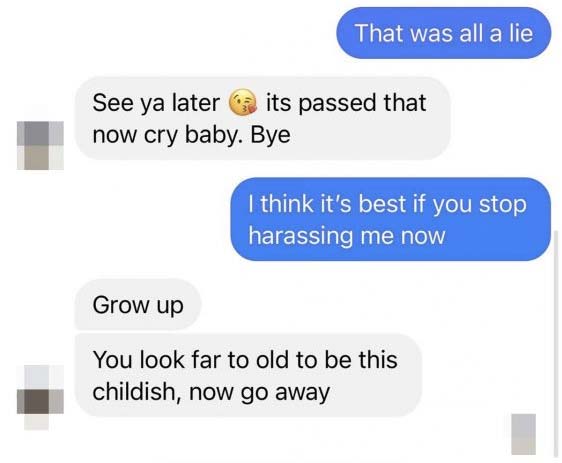Select the "That was all a lie" bubble
562x463 pixels.
point(443,33)
